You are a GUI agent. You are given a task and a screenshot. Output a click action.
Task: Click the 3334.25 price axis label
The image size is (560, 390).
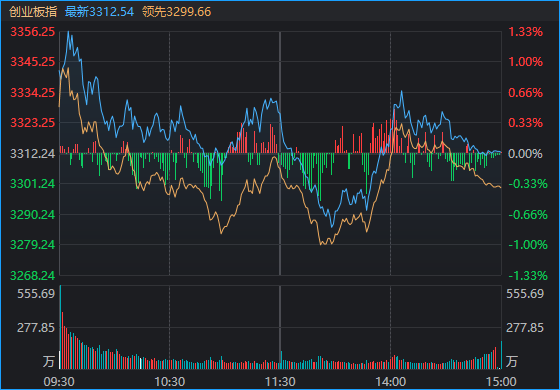pos(32,93)
